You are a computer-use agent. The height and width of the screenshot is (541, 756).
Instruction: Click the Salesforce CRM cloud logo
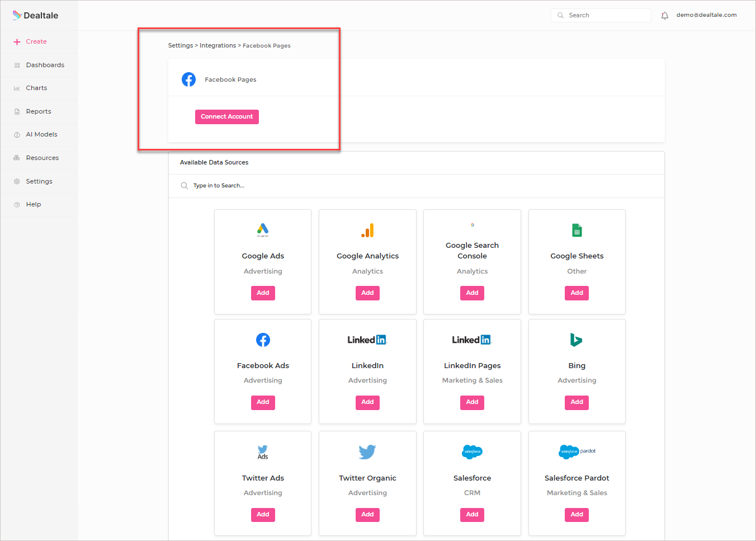coord(472,451)
